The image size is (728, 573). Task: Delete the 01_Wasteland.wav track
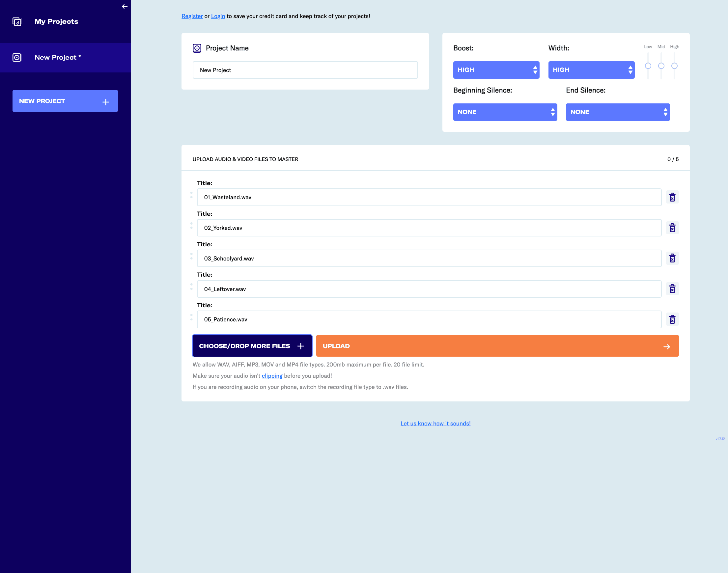pos(672,197)
